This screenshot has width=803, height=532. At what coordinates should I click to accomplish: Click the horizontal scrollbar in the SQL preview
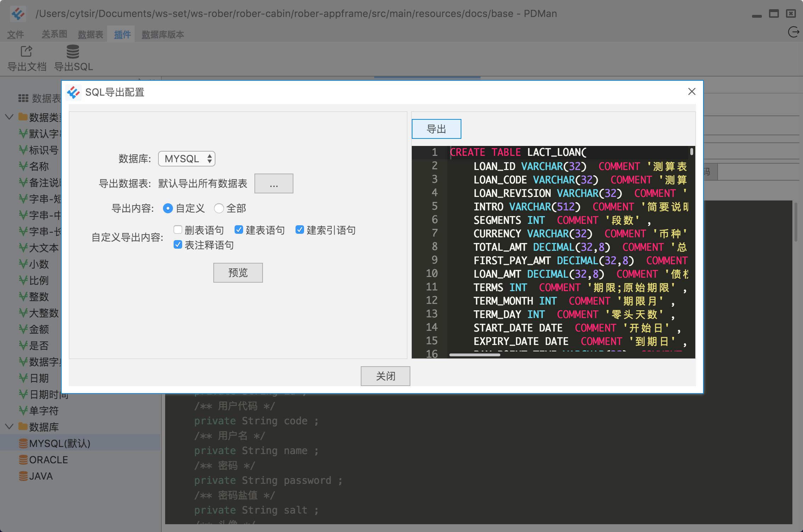tap(475, 355)
